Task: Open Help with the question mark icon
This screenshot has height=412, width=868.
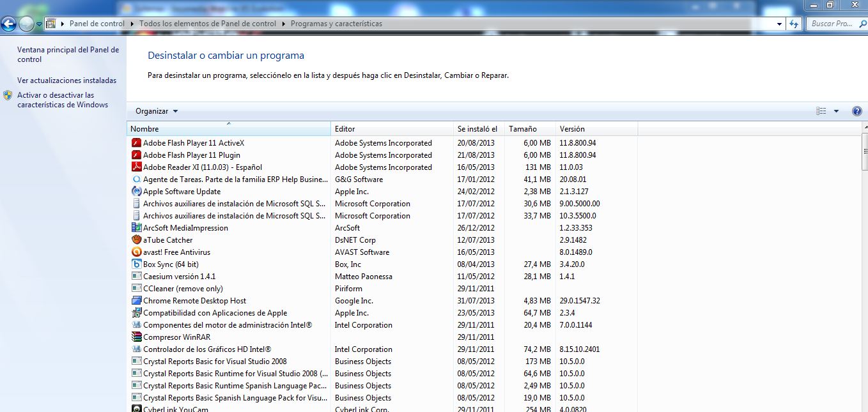Action: point(856,111)
